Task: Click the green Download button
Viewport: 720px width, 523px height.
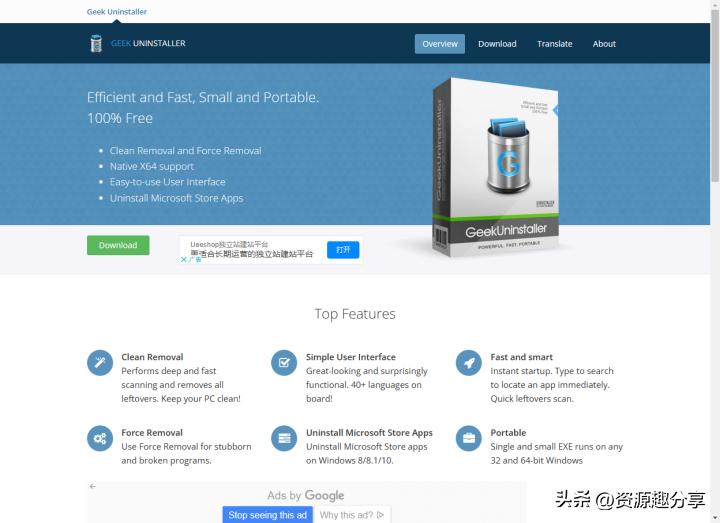Action: tap(118, 245)
